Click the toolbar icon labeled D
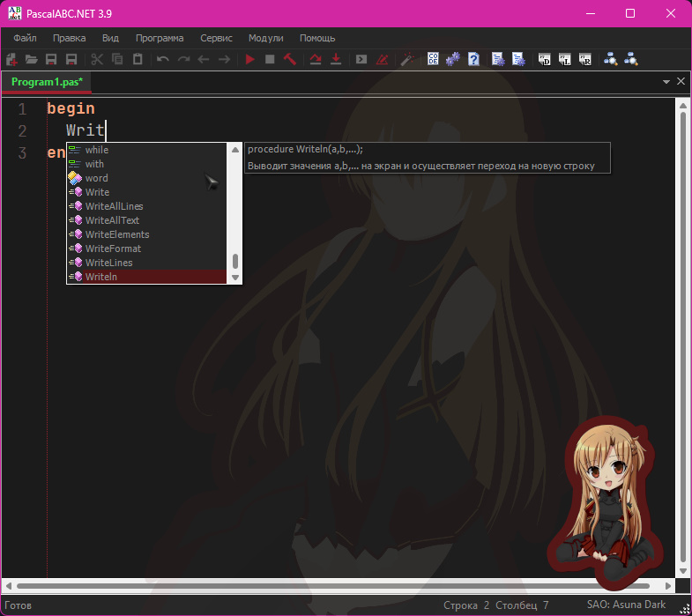The height and width of the screenshot is (616, 692). (545, 59)
